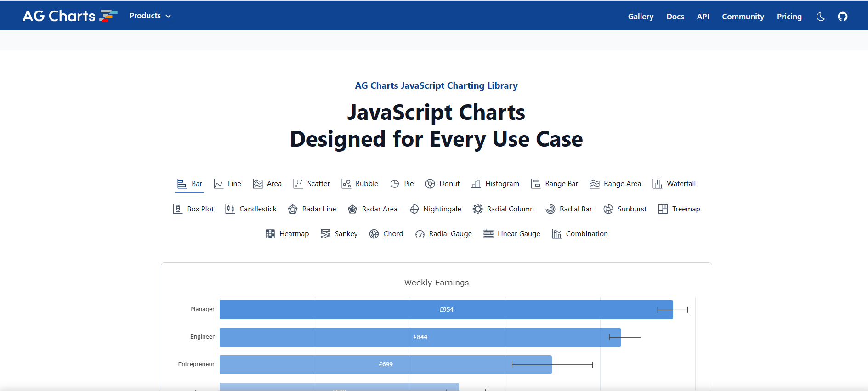Screen dimensions: 868x391
Task: Click the Heatmap chart icon
Action: (270, 234)
